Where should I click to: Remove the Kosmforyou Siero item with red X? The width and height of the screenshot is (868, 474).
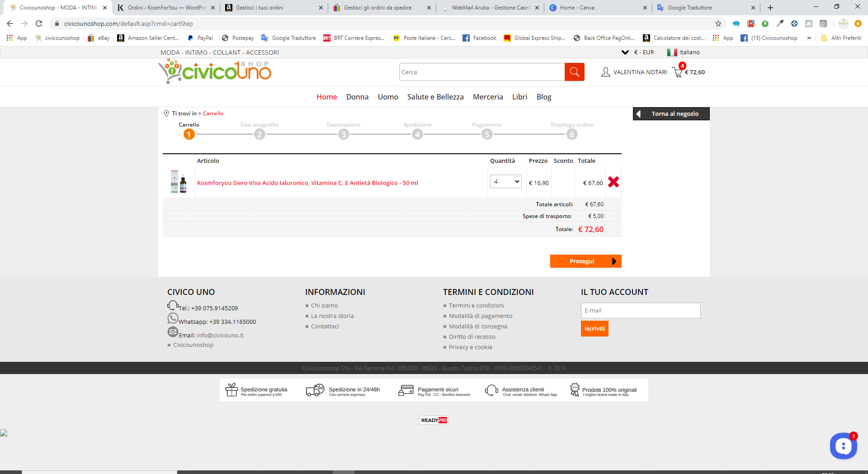click(x=613, y=182)
